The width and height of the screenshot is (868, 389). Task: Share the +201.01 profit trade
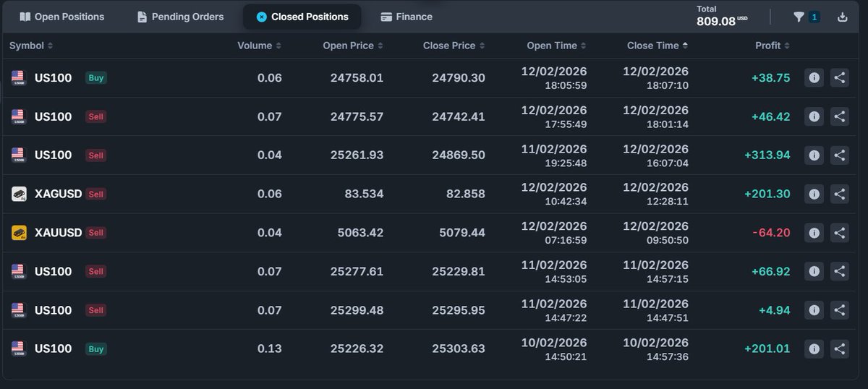839,349
